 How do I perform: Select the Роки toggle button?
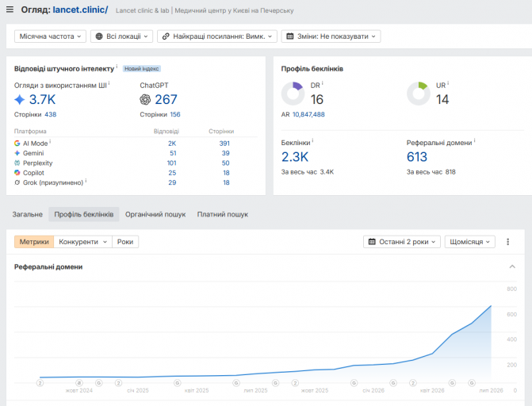click(x=125, y=242)
